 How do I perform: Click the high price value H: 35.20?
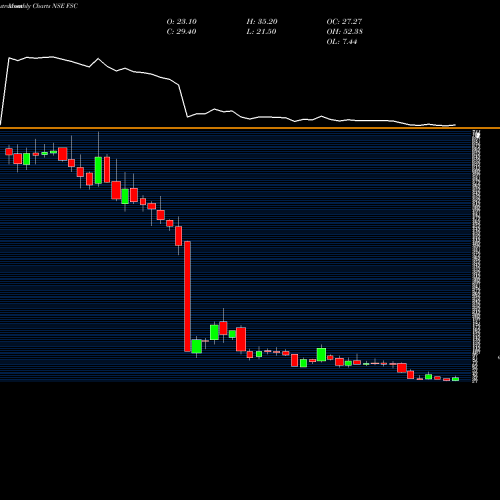[x=262, y=22]
